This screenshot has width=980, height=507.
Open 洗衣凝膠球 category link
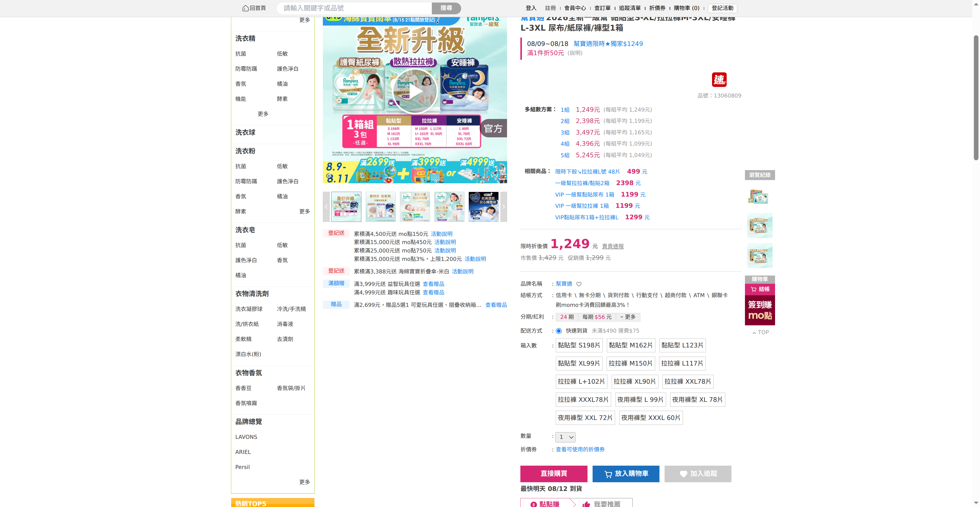tap(249, 309)
